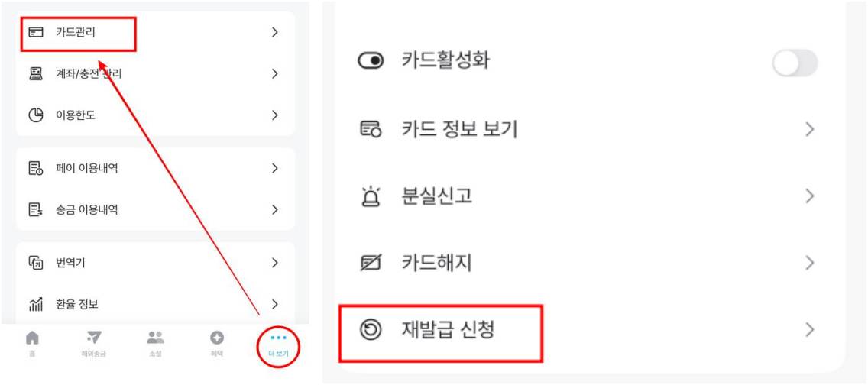Screen dimensions: 868x385
Task: Expand the 재발급 신청 chevron arrow
Action: [810, 330]
